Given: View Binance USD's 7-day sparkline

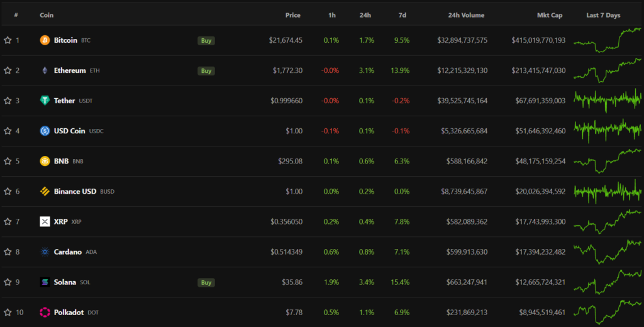Looking at the screenshot, I should pos(608,191).
